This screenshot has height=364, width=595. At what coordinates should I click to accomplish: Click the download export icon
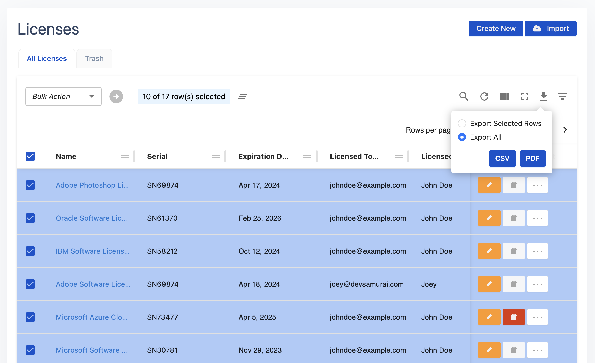point(544,96)
